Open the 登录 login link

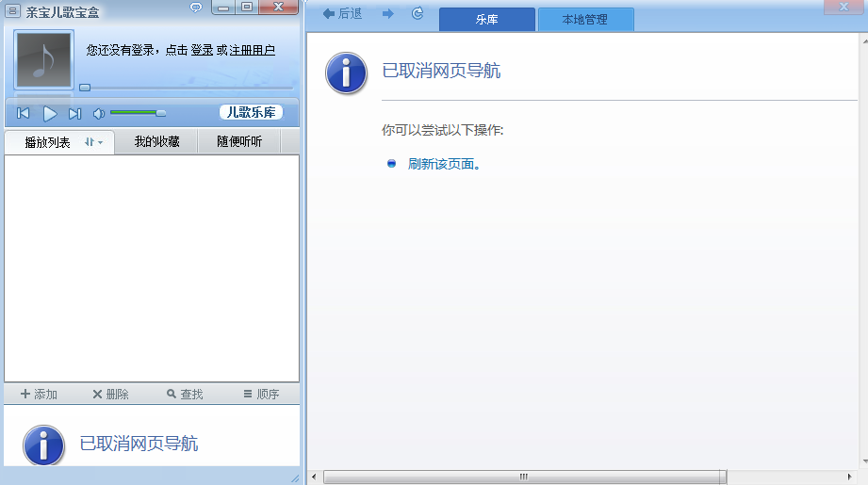(202, 50)
